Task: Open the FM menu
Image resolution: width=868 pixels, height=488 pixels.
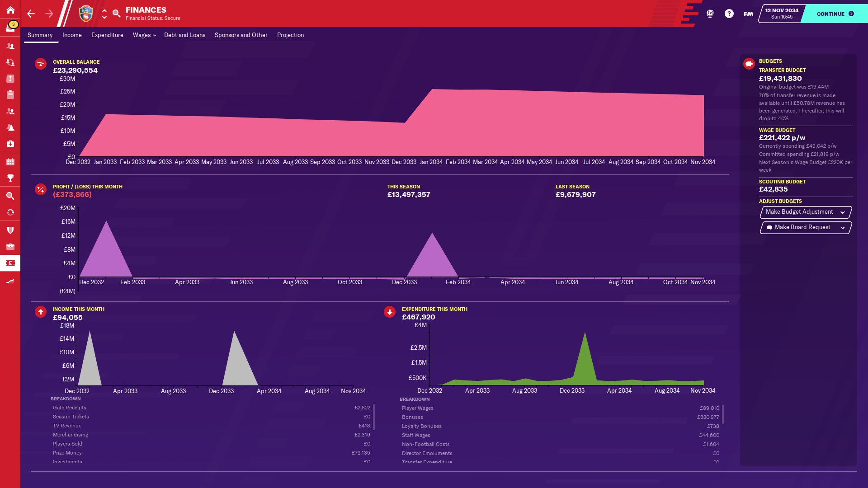Action: (x=748, y=14)
